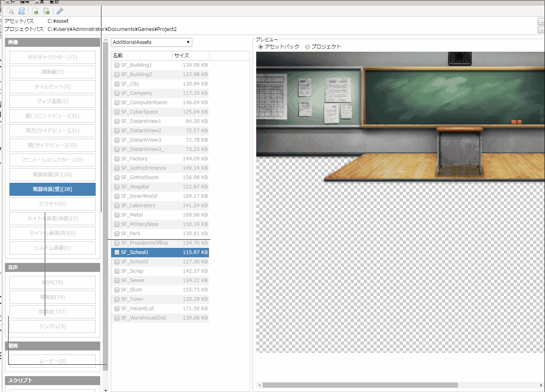The image size is (545, 392).
Task: Open the システム画像(0) category
Action: point(53,248)
